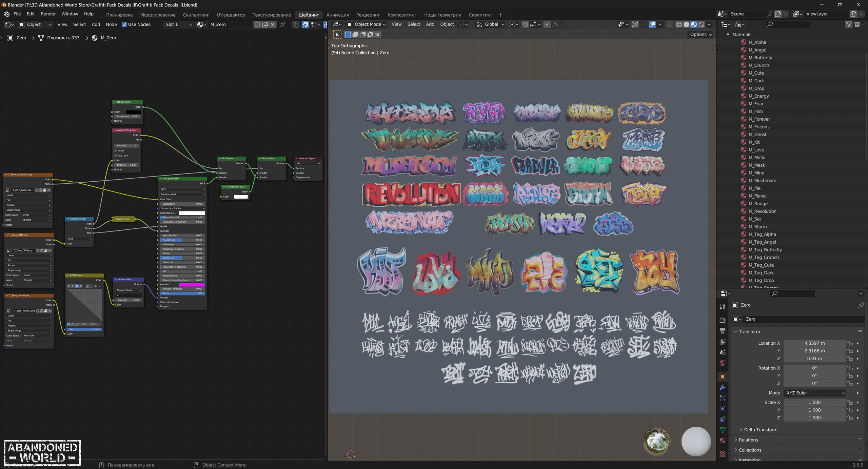
Task: Toggle lock on Location X
Action: pos(850,343)
